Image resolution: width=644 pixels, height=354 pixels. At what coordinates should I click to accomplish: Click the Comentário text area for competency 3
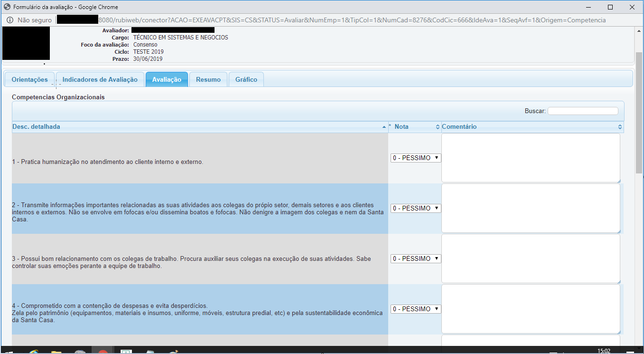tap(531, 258)
